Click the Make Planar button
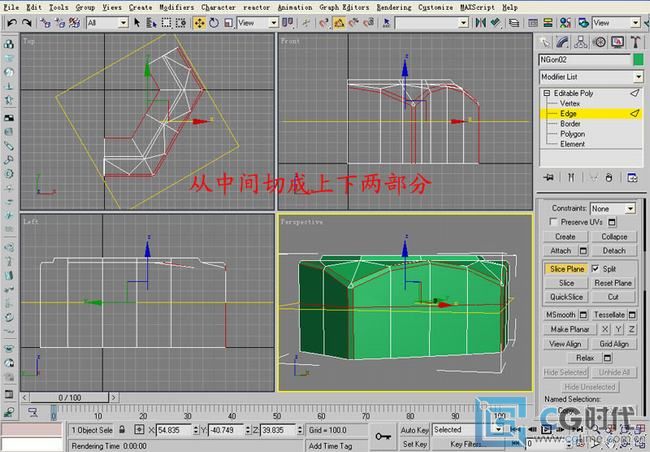The height and width of the screenshot is (452, 650). tap(570, 329)
